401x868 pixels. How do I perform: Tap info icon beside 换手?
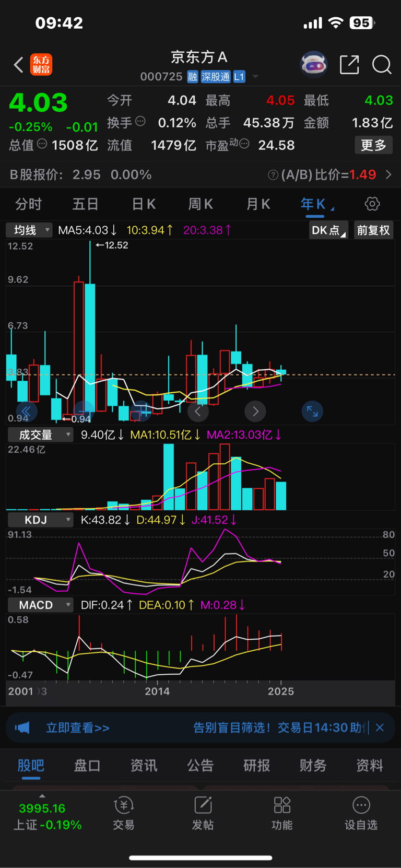click(x=140, y=122)
